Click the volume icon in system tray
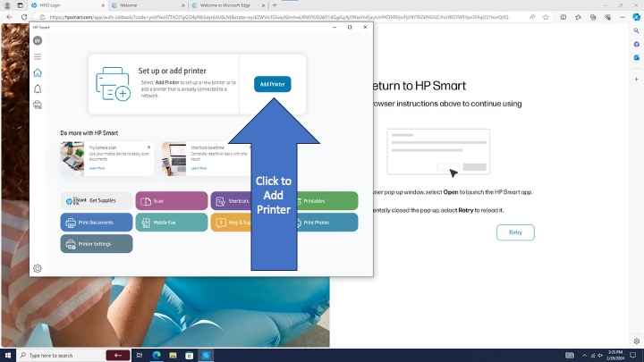 [600, 356]
